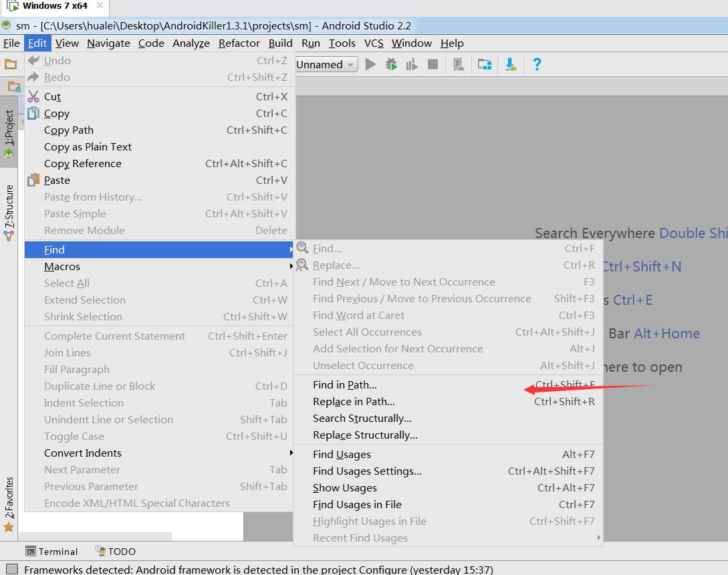This screenshot has height=575, width=728.
Task: Select Replace Structurally… entry
Action: (x=449, y=435)
